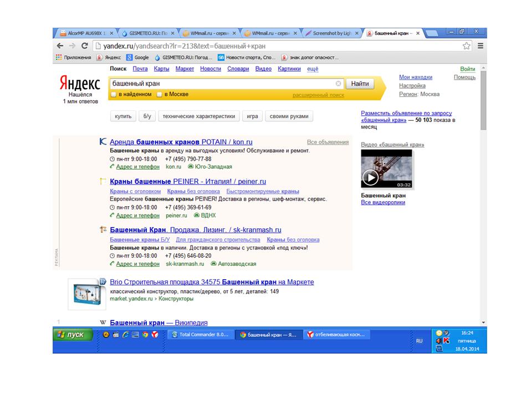Open Все видеоролики link
Viewport: 532px width, 399px height.
pyautogui.click(x=383, y=202)
